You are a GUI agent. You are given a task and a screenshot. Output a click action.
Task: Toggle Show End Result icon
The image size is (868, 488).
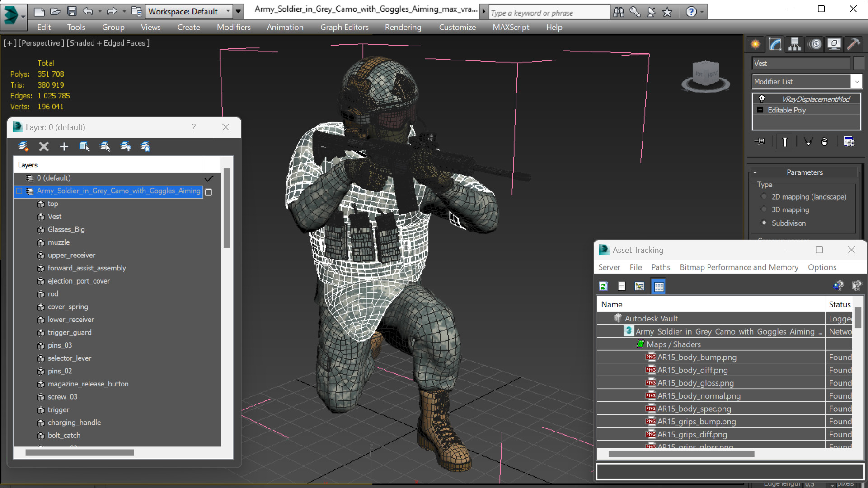point(785,142)
